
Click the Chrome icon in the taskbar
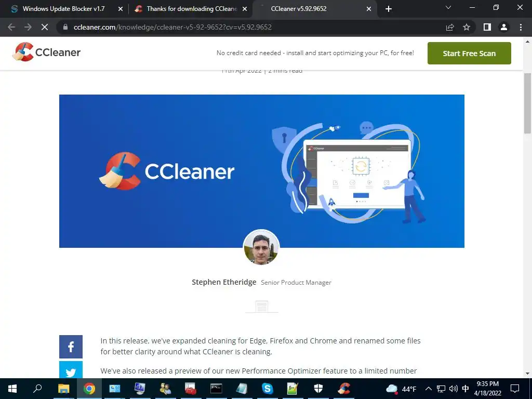click(x=89, y=389)
